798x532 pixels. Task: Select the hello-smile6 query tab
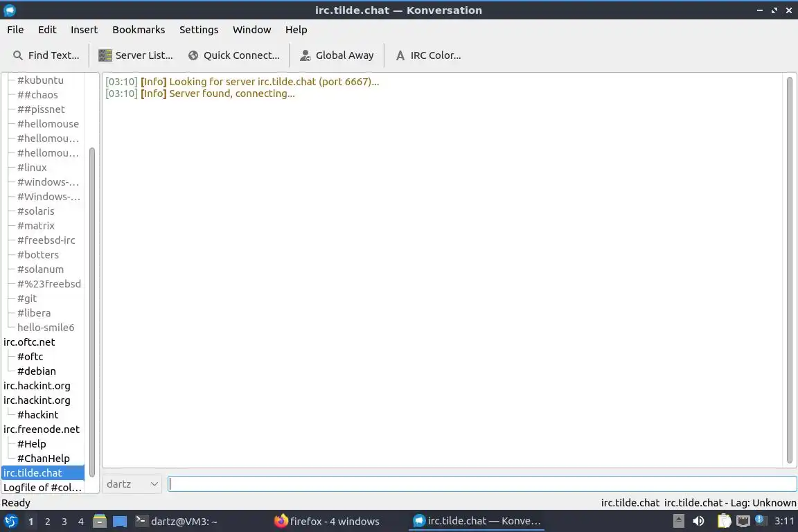46,328
